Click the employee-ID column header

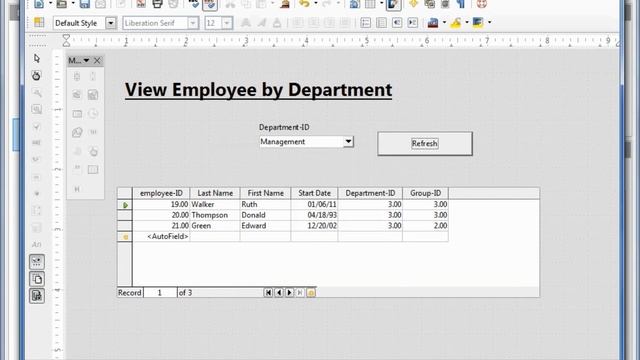(x=161, y=193)
